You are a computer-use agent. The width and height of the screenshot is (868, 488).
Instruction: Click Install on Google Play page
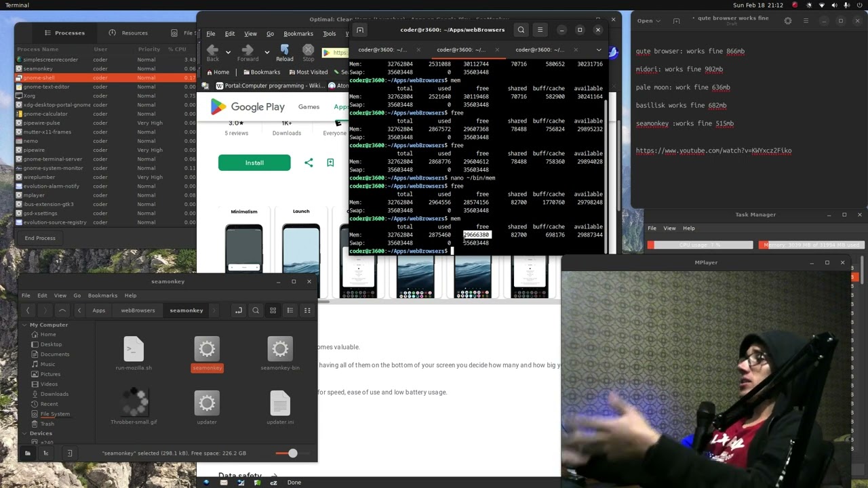point(254,163)
